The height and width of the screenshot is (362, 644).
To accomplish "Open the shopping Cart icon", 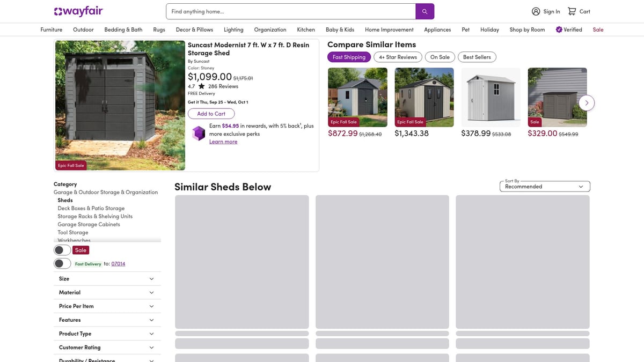I will pos(572,11).
